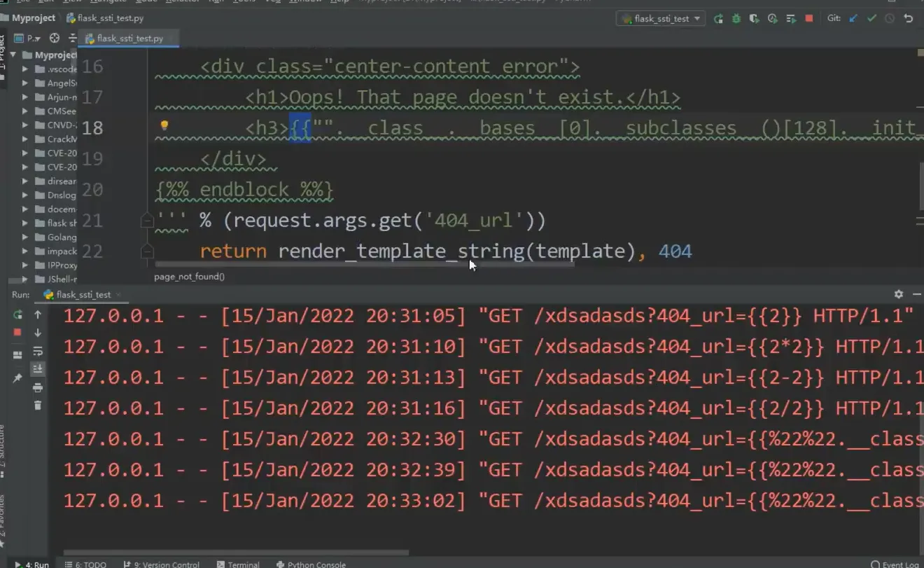The image size is (924, 568).
Task: Stop process using Run panel red square
Action: 18,333
